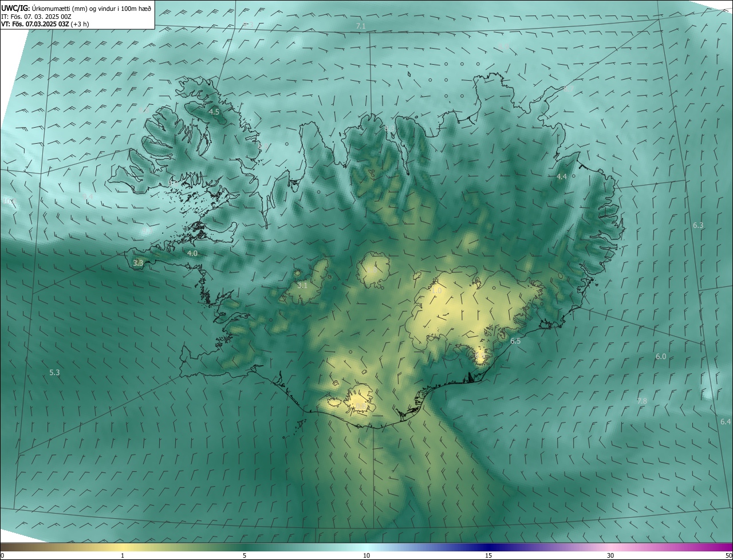Viewport: 733px width, 560px height.
Task: Click the 6.3 value label offshore east
Action: pos(698,226)
